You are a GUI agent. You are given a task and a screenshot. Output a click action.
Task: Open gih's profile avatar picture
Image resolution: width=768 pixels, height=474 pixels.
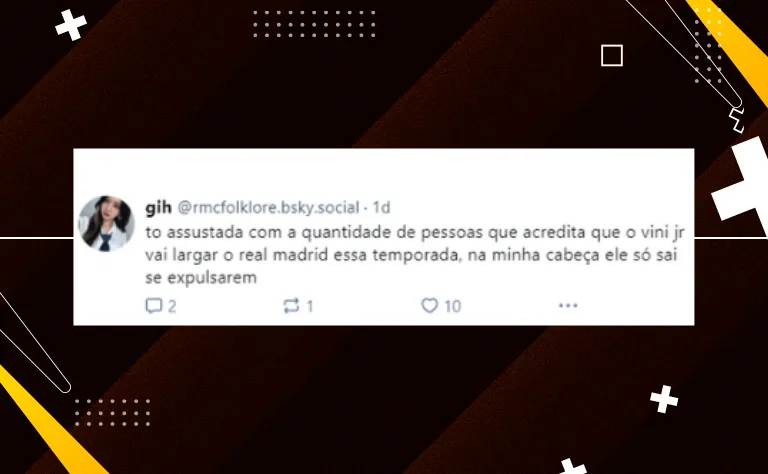click(106, 223)
